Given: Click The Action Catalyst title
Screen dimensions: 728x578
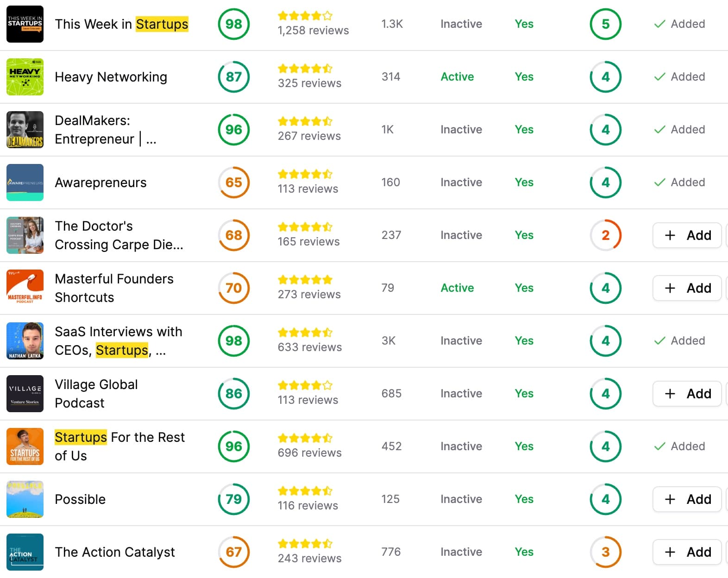Looking at the screenshot, I should (115, 552).
